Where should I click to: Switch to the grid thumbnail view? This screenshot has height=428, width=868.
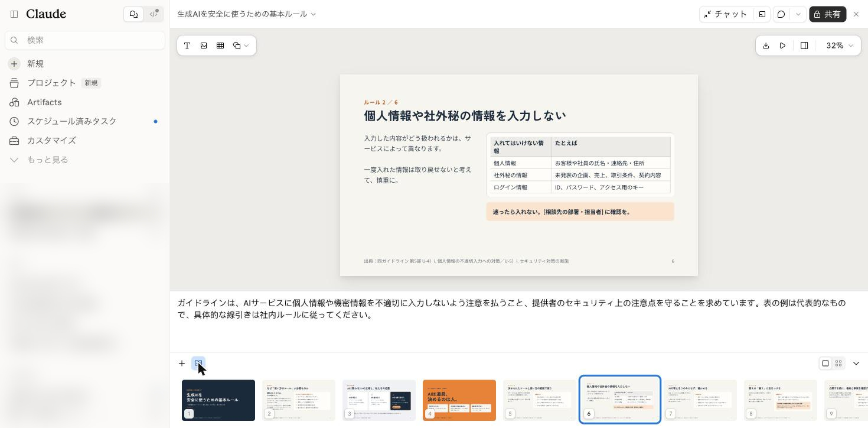click(x=838, y=363)
